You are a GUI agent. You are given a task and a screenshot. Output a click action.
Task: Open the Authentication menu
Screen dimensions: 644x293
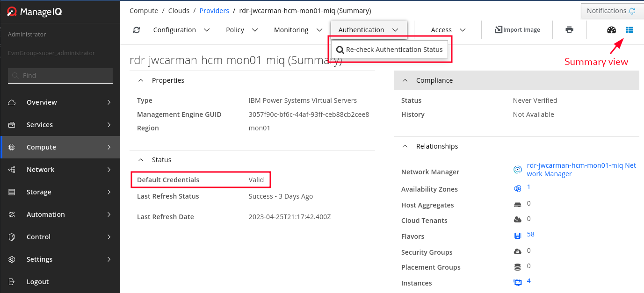pos(369,29)
